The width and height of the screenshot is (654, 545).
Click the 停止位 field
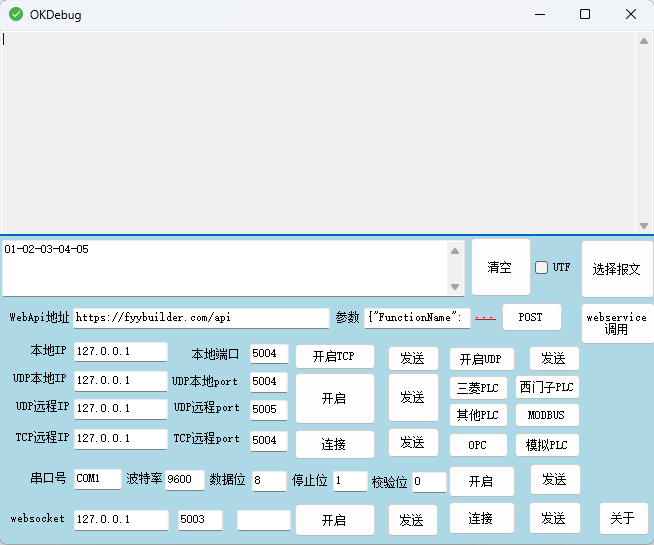(x=350, y=481)
